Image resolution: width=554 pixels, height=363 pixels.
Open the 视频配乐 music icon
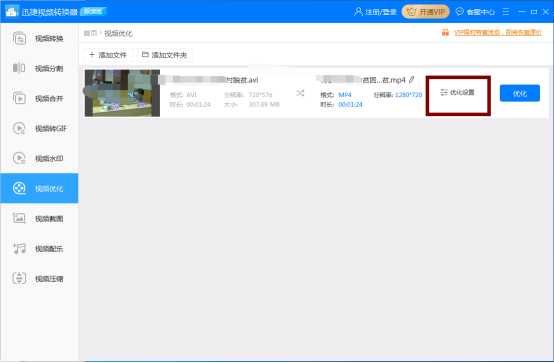tap(19, 248)
